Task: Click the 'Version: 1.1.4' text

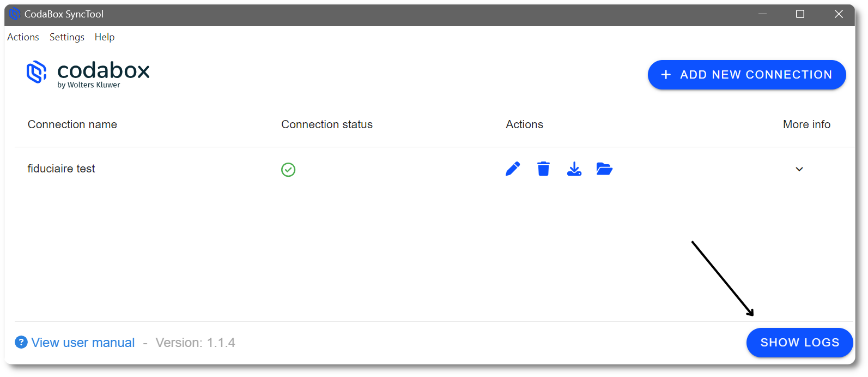Action: click(x=195, y=343)
